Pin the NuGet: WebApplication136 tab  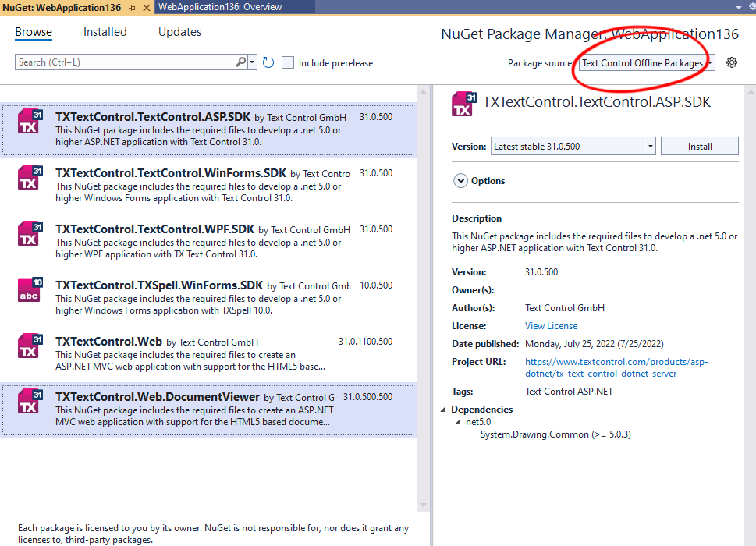pos(132,8)
